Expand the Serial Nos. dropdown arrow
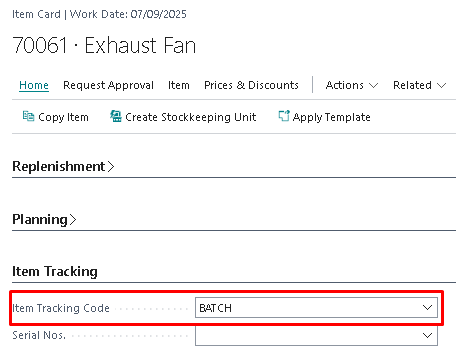Image resolution: width=456 pixels, height=361 pixels. 427,335
